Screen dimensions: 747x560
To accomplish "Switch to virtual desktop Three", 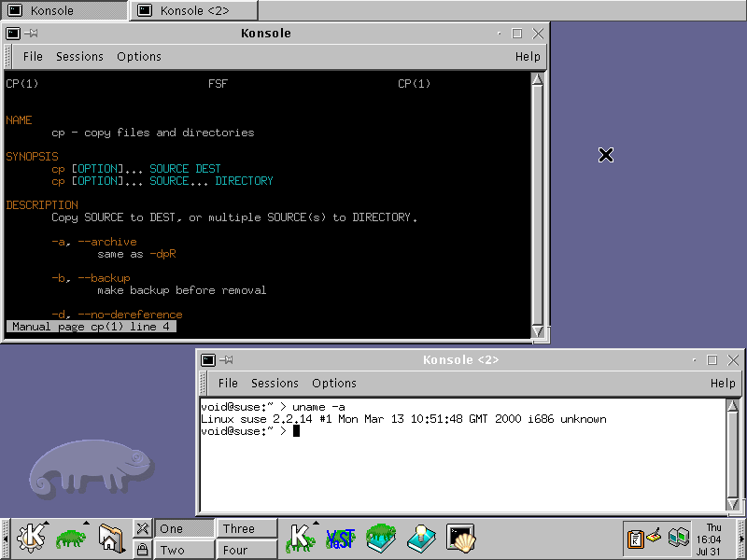I will pos(247,528).
